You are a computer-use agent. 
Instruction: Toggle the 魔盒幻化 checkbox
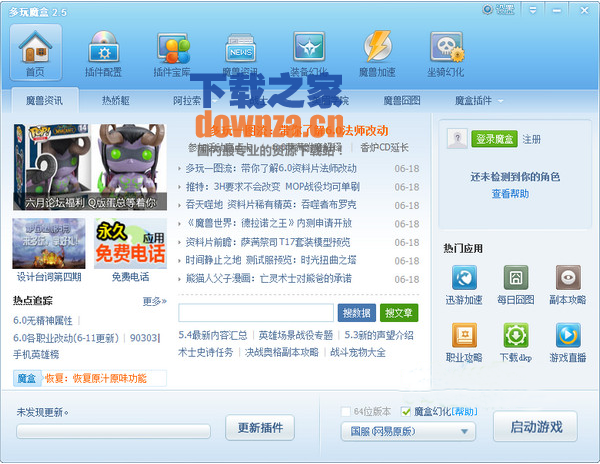coord(406,412)
